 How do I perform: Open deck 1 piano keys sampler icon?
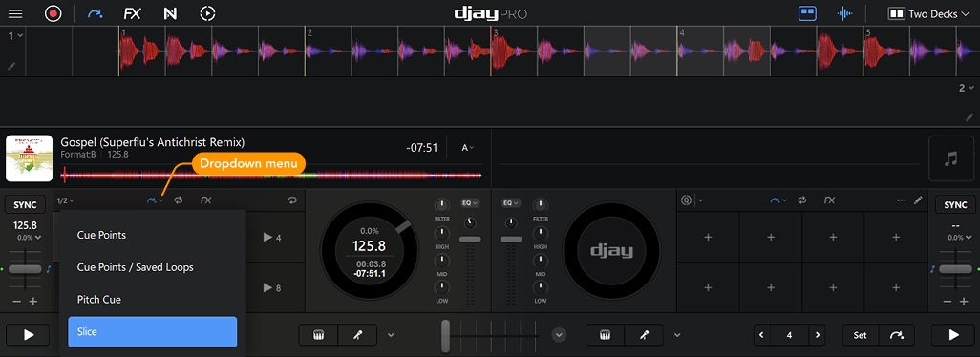click(318, 334)
